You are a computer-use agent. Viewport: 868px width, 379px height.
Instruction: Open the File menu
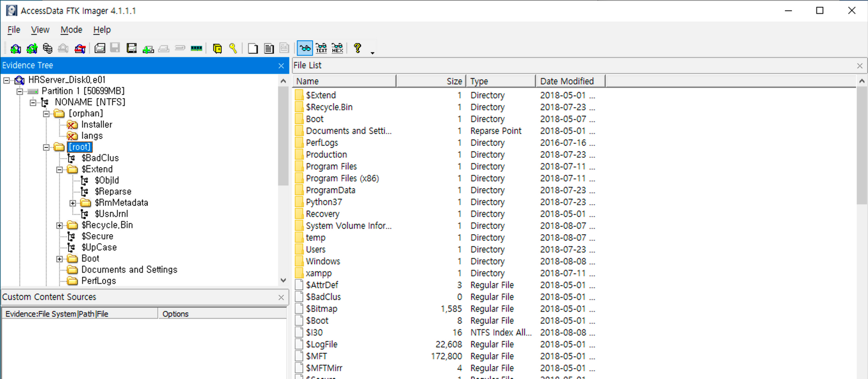pyautogui.click(x=13, y=30)
